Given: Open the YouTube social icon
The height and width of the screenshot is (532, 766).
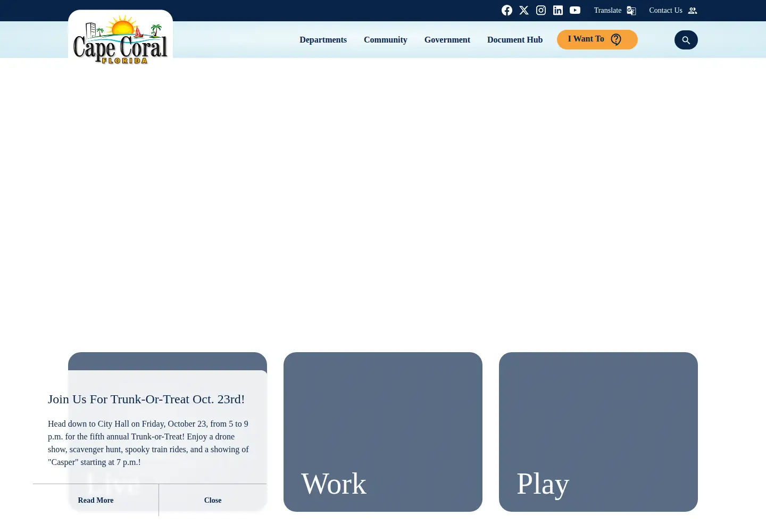Looking at the screenshot, I should click(575, 11).
